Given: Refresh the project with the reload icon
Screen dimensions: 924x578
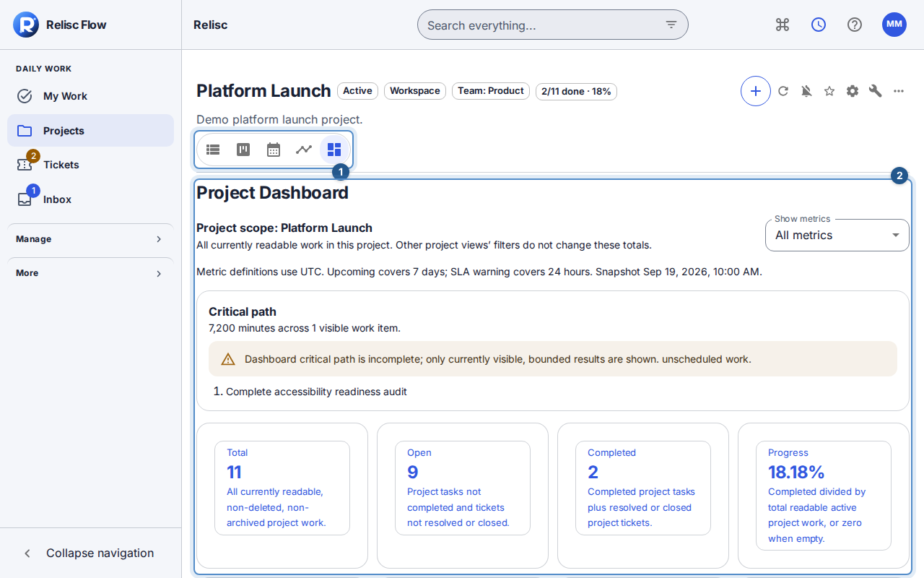Looking at the screenshot, I should click(783, 91).
